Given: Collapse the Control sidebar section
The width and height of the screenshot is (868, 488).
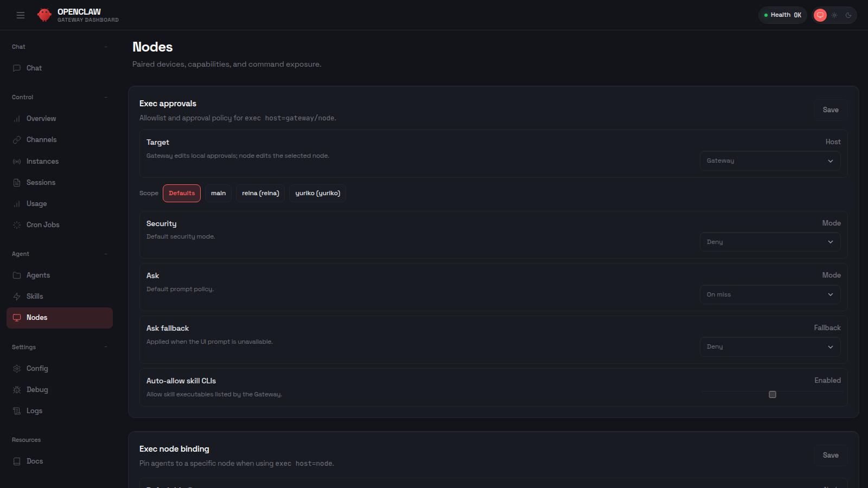Looking at the screenshot, I should (x=106, y=97).
